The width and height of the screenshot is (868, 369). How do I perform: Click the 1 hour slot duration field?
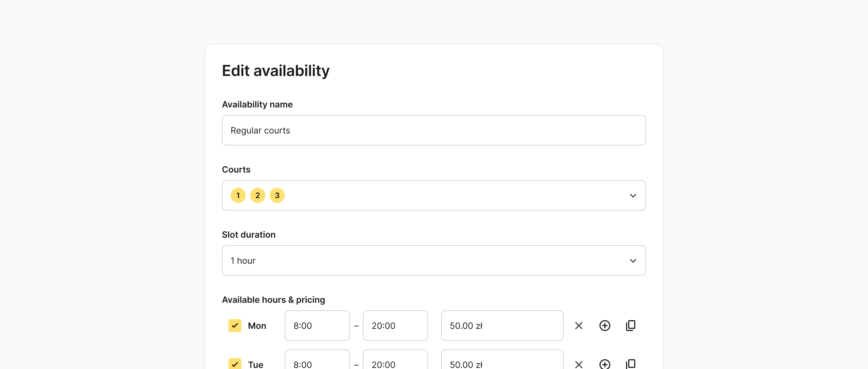(404, 260)
